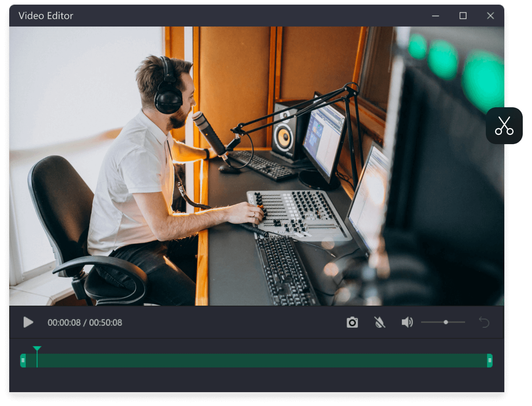The image size is (532, 406).
Task: Select the green playhead marker
Action: coord(37,349)
